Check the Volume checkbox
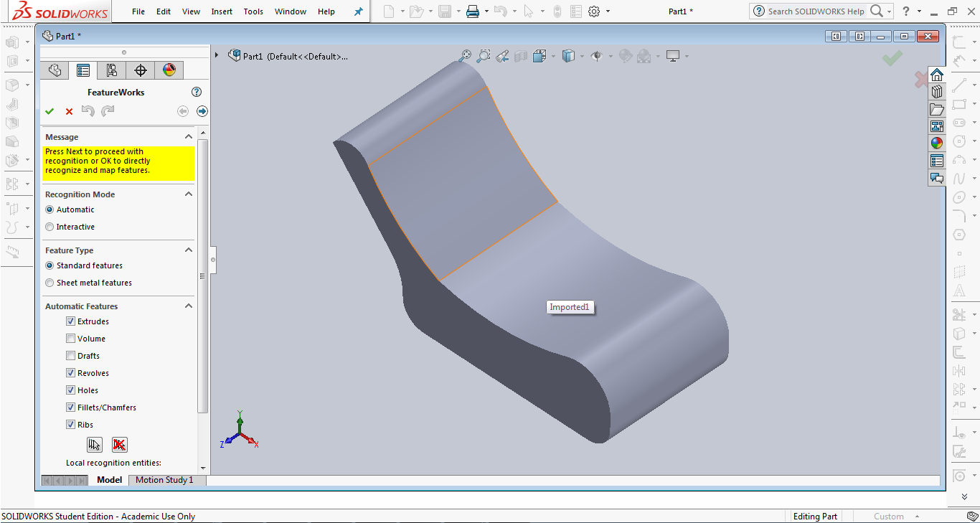The width and height of the screenshot is (980, 523). click(70, 339)
